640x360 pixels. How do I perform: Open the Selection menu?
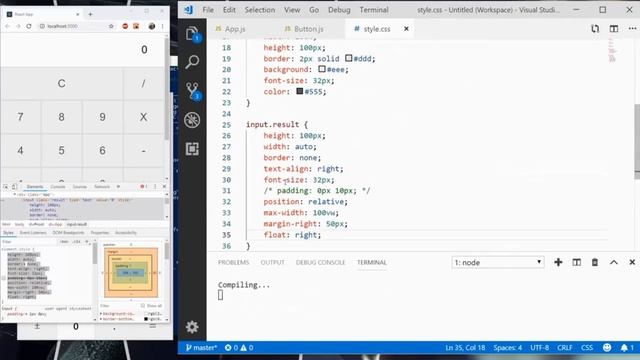point(260,10)
